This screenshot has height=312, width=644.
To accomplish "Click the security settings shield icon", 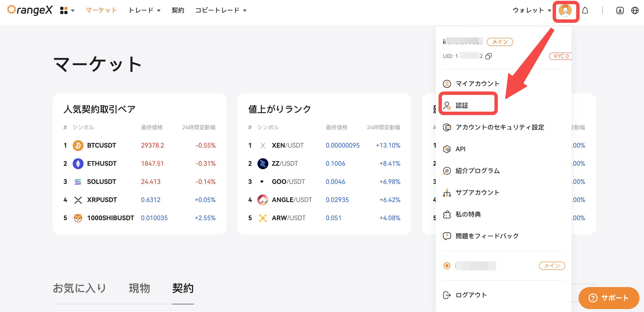I will (x=447, y=127).
